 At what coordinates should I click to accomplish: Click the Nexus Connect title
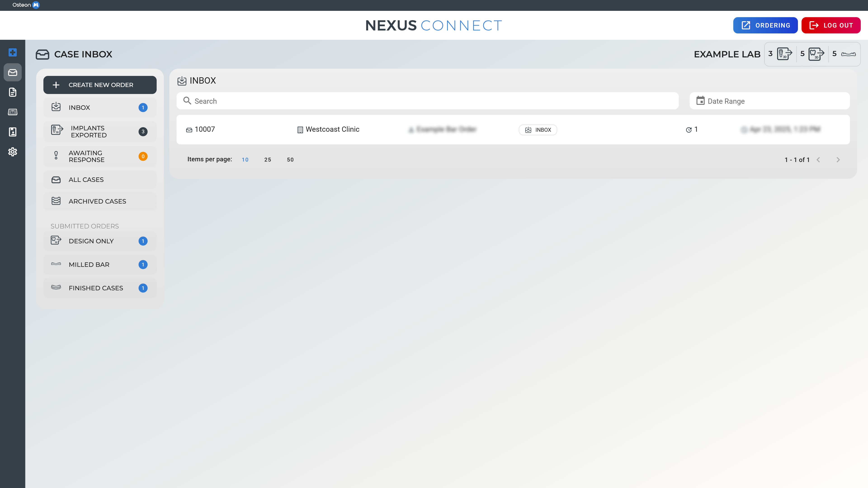(434, 25)
